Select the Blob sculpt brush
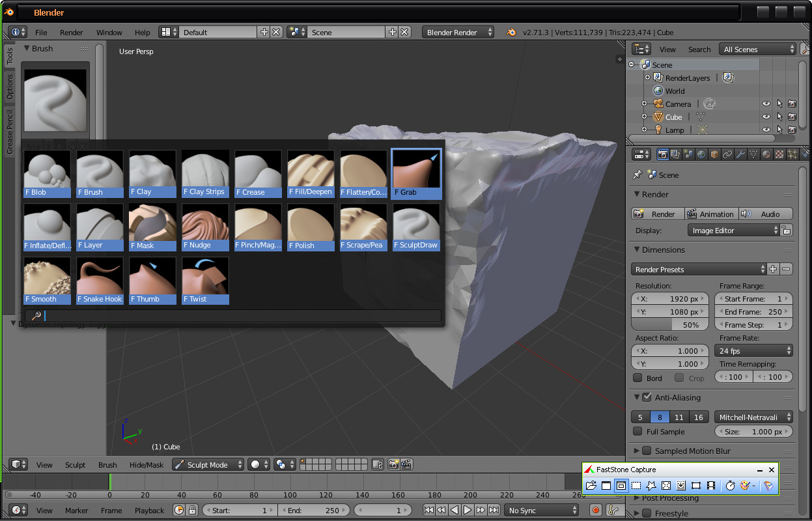The height and width of the screenshot is (521, 812). point(48,174)
